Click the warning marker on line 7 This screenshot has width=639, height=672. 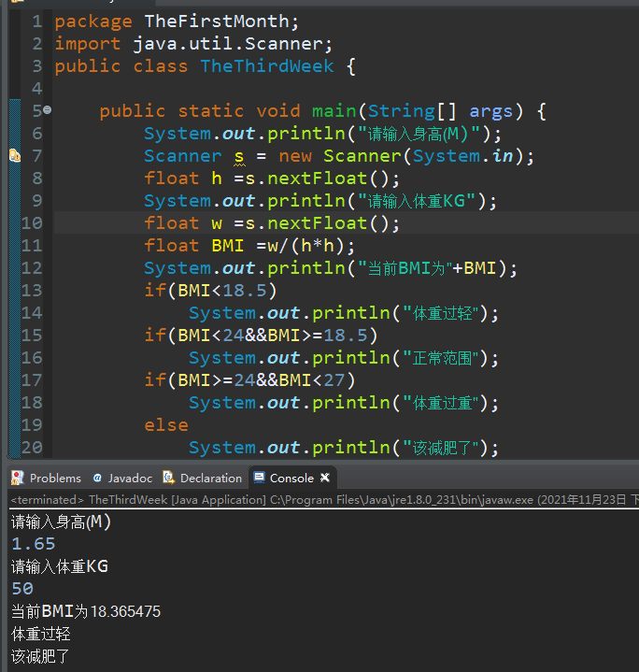[x=15, y=155]
